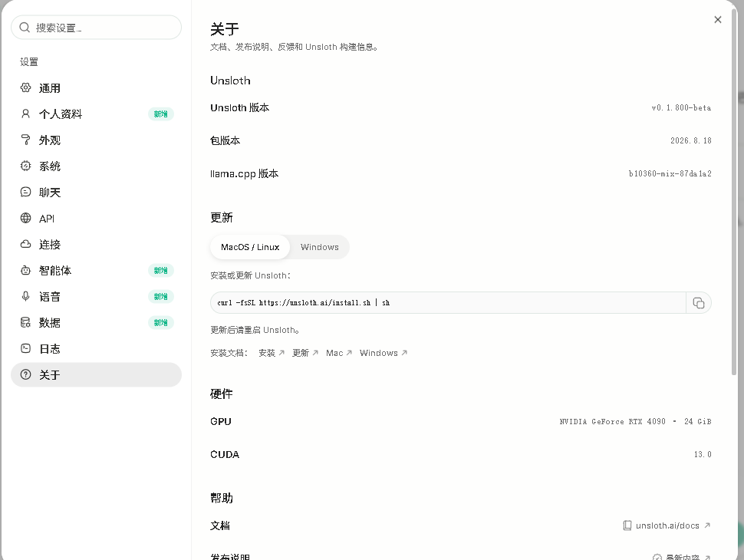Click the 更新后请重启 Unsloth note
This screenshot has height=560, width=744.
(255, 330)
